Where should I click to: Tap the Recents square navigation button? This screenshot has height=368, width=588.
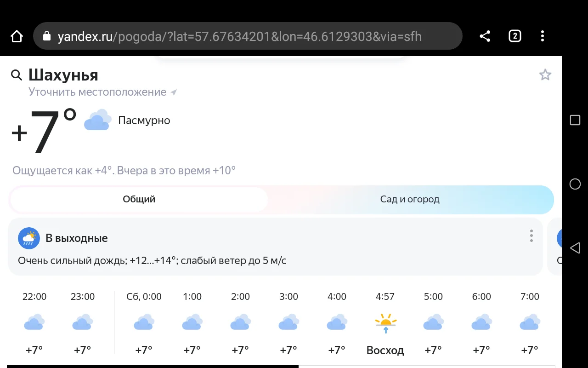pos(575,120)
